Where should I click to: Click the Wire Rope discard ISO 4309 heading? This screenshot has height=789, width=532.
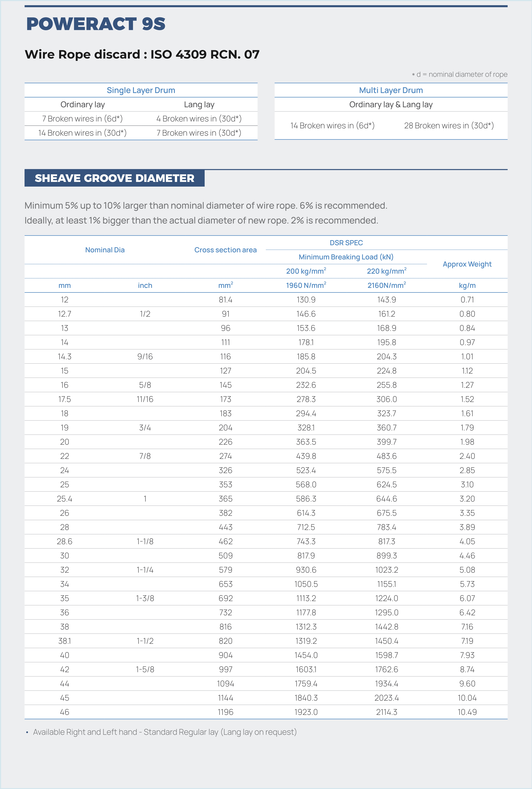[x=142, y=54]
